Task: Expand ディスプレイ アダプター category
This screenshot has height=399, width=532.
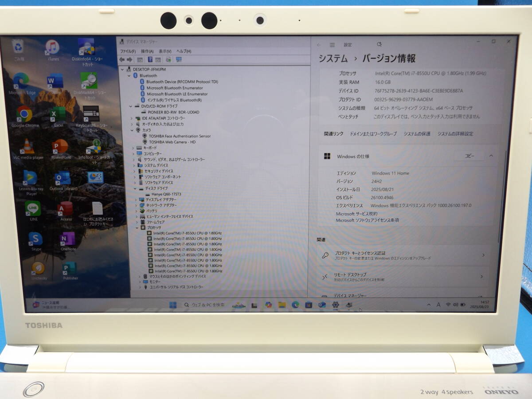Action: [x=136, y=200]
